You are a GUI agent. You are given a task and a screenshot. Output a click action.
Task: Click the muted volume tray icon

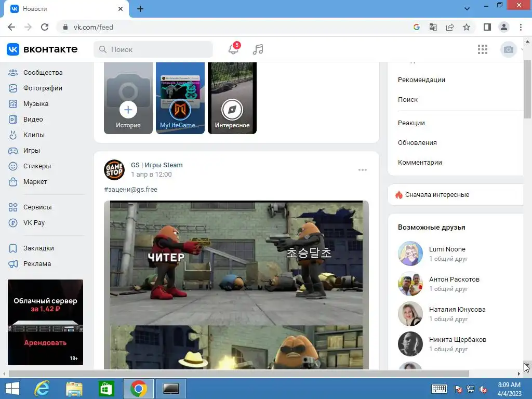483,390
